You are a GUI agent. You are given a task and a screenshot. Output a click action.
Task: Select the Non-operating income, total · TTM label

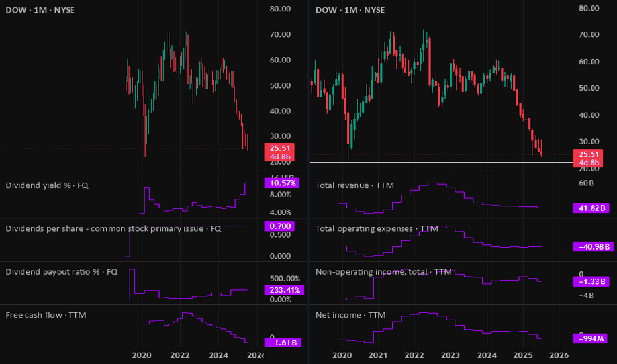point(384,272)
